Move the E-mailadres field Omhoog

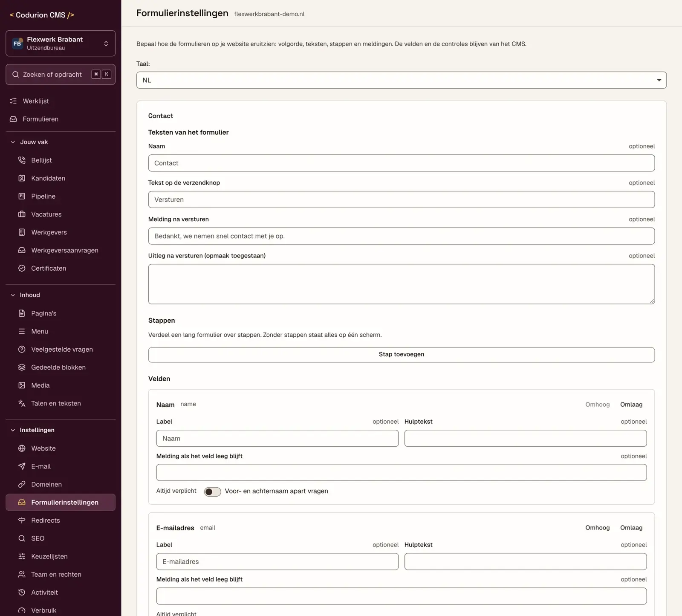point(597,528)
